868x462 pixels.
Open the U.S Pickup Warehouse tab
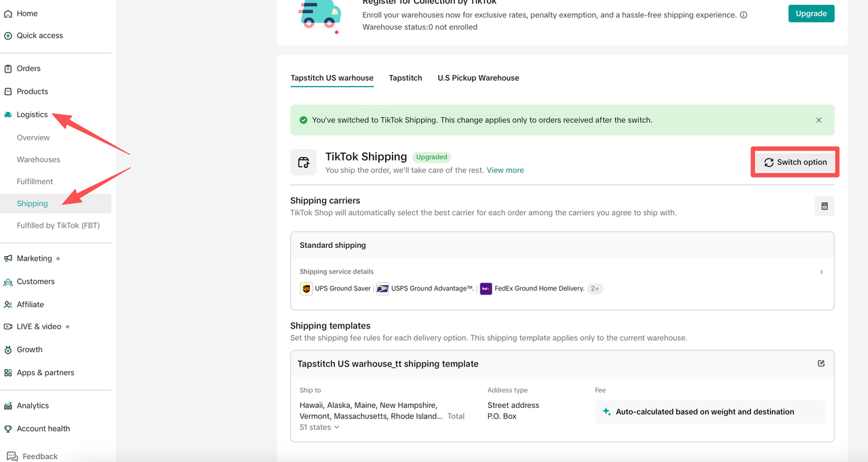(x=478, y=78)
